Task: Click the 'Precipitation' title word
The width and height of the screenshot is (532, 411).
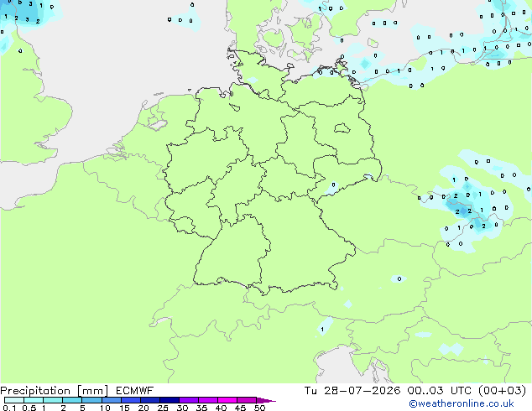Action: [x=35, y=391]
